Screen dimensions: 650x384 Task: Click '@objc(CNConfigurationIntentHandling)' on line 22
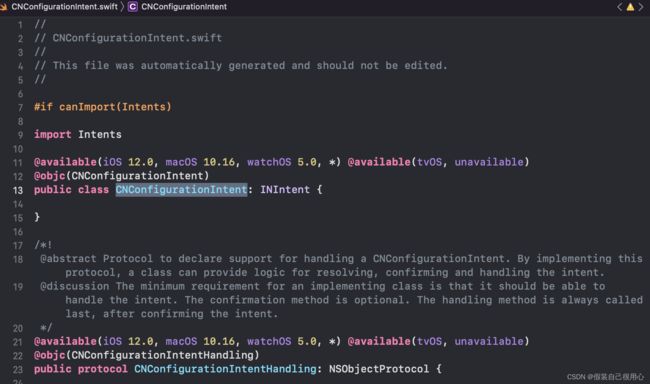coord(146,355)
